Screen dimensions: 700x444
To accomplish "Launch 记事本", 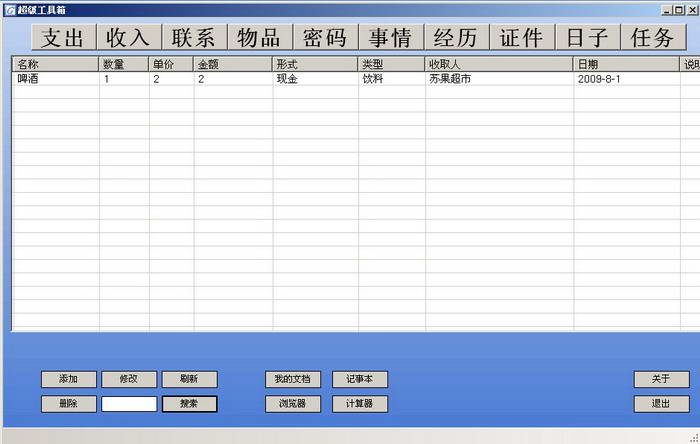I will pyautogui.click(x=360, y=379).
